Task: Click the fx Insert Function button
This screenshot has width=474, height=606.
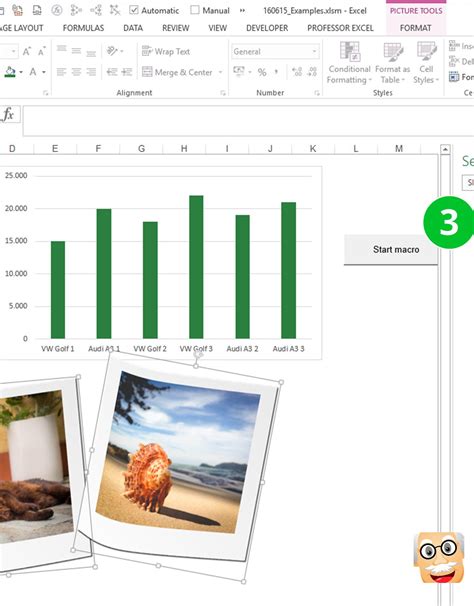Action: 8,114
